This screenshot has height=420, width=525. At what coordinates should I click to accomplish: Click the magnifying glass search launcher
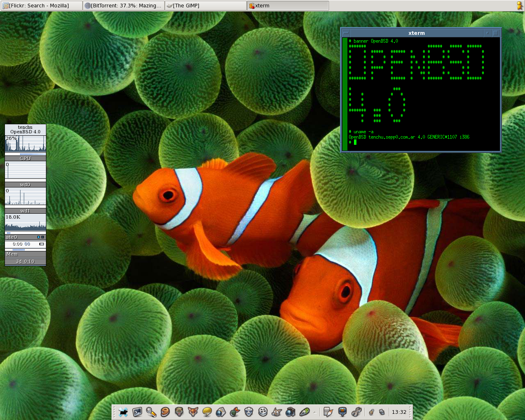(151, 412)
